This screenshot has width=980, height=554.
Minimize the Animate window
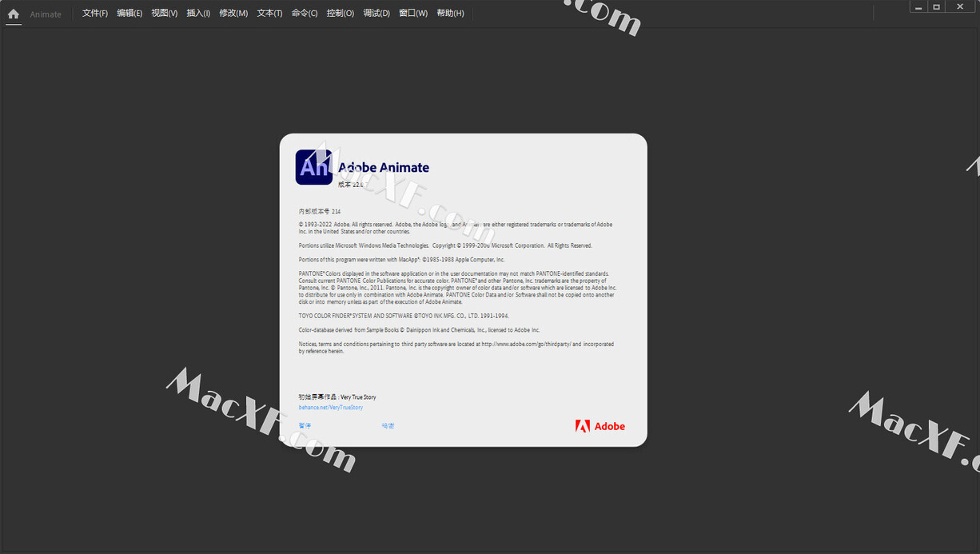pos(919,6)
